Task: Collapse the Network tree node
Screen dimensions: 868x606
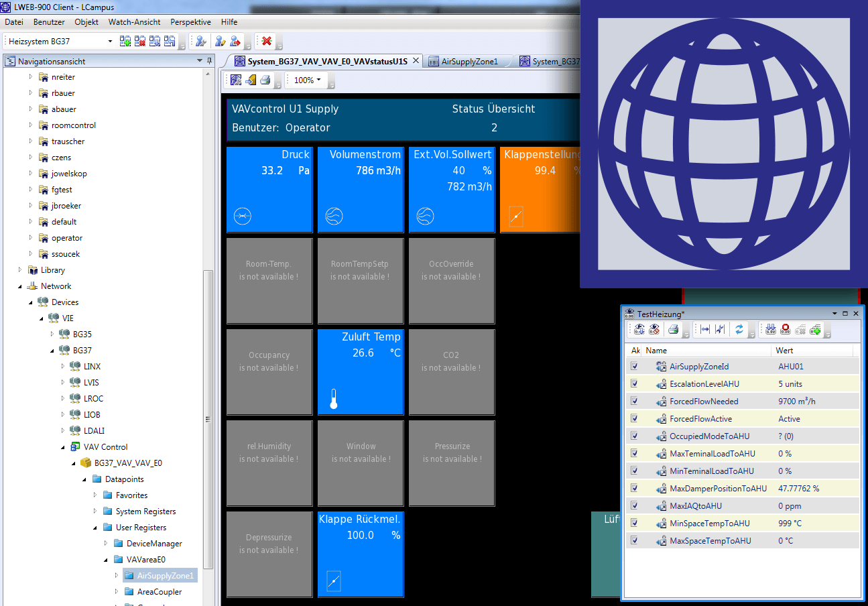Action: 19,286
